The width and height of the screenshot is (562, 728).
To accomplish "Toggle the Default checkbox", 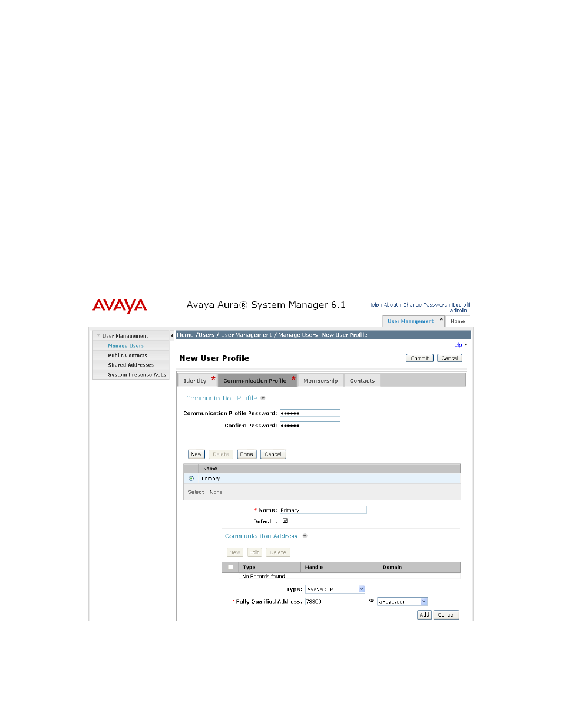I will [x=285, y=521].
